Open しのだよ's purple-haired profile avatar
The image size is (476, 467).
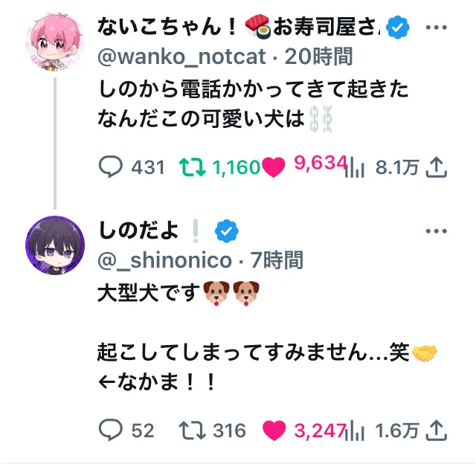[55, 245]
